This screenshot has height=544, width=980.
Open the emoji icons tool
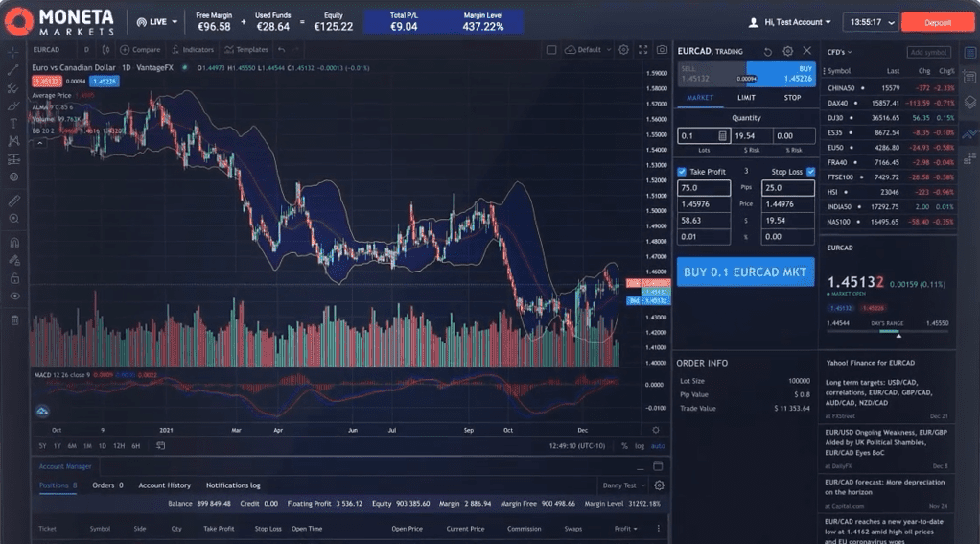13,177
